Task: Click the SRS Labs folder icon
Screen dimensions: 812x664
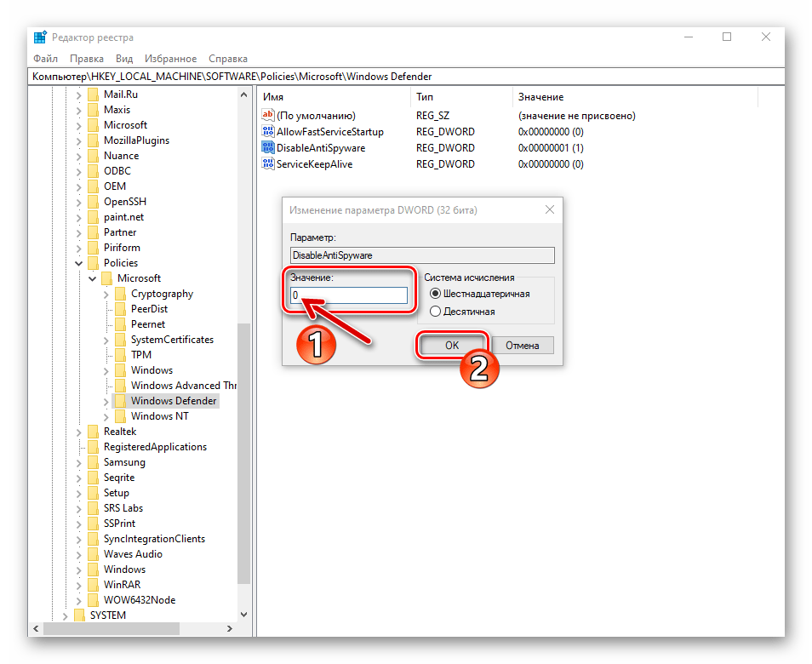Action: click(94, 508)
